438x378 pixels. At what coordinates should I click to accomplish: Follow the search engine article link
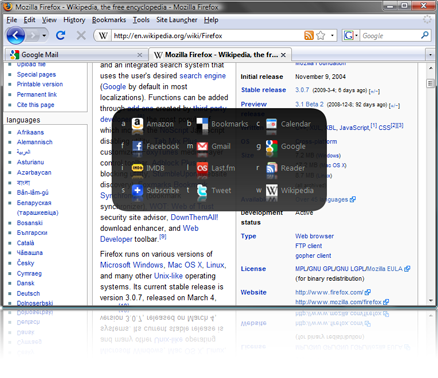[x=203, y=76]
